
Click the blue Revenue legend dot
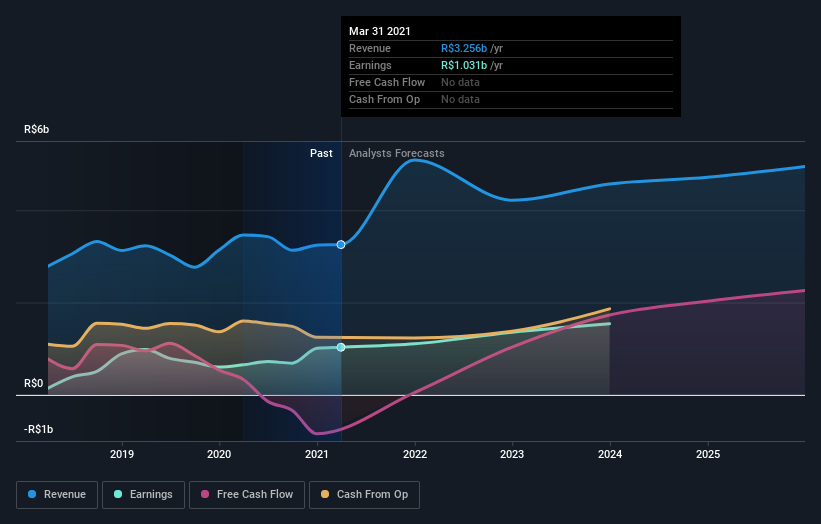click(32, 494)
